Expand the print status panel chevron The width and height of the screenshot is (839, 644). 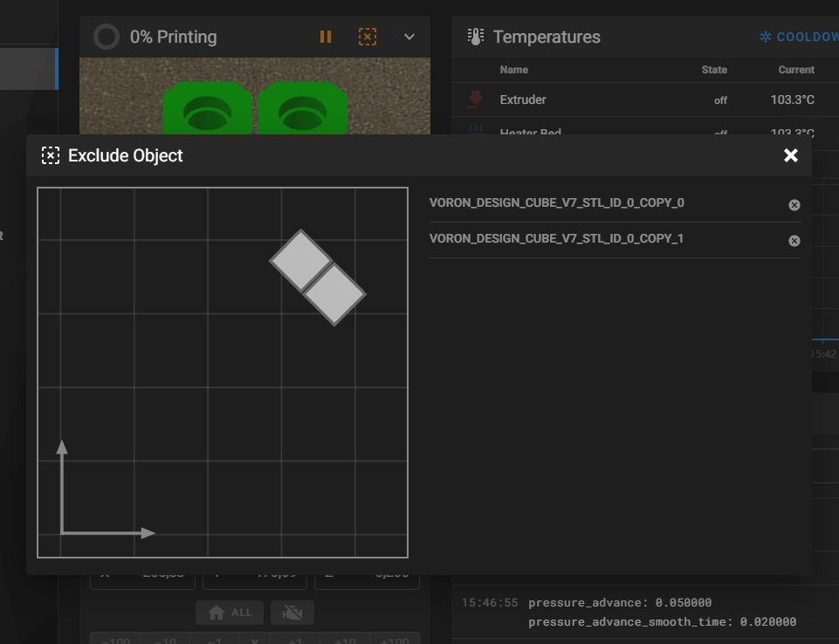pyautogui.click(x=409, y=37)
